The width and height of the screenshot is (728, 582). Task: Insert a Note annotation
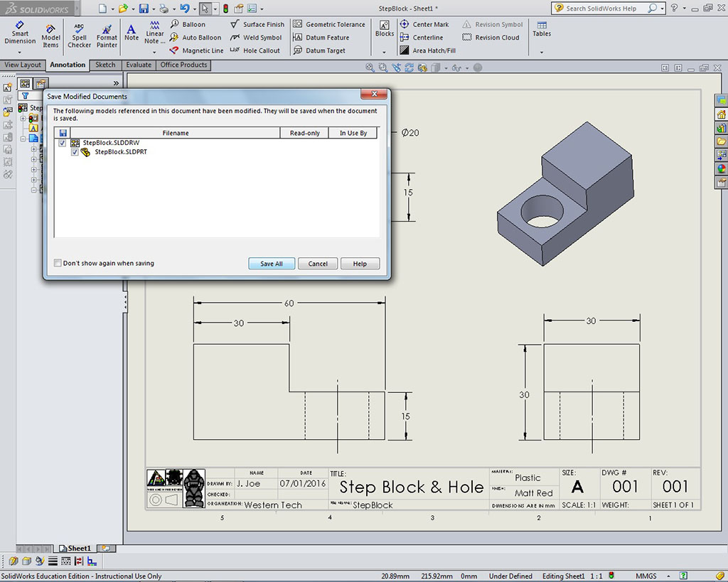pyautogui.click(x=132, y=33)
